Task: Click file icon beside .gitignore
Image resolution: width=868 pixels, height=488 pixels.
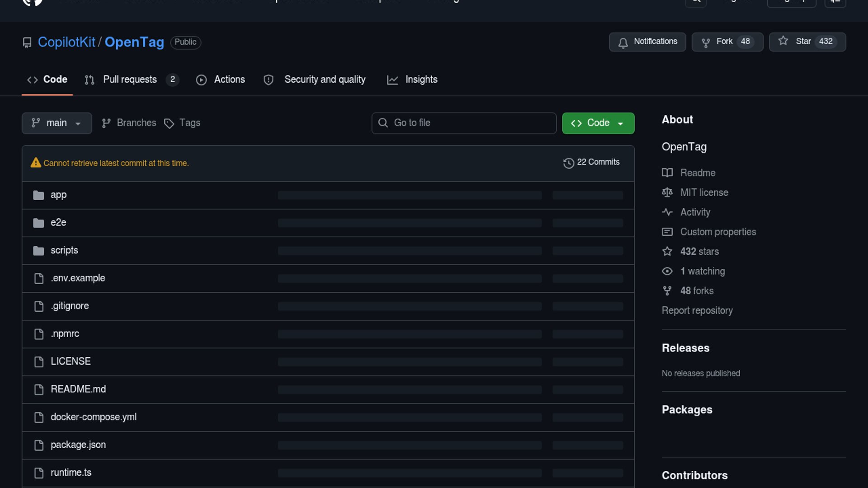Action: click(x=39, y=306)
